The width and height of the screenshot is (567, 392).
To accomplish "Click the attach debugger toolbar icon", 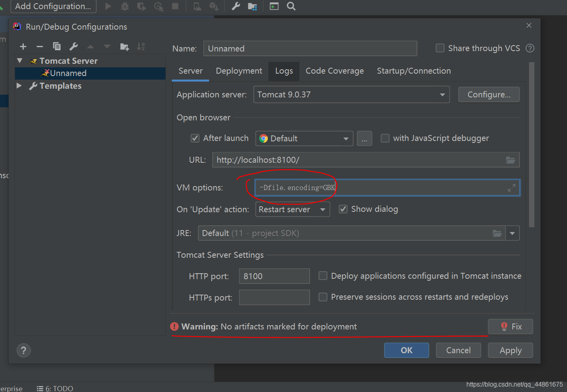I will click(x=197, y=6).
